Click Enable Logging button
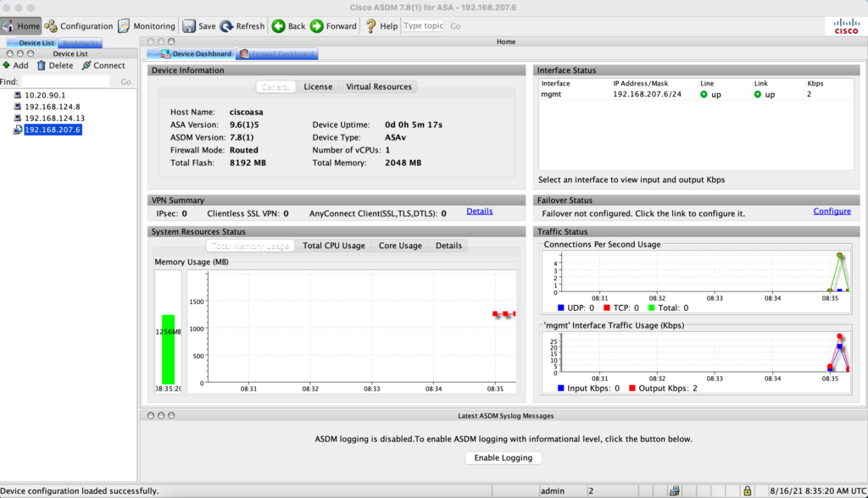The height and width of the screenshot is (498, 868). coord(504,457)
